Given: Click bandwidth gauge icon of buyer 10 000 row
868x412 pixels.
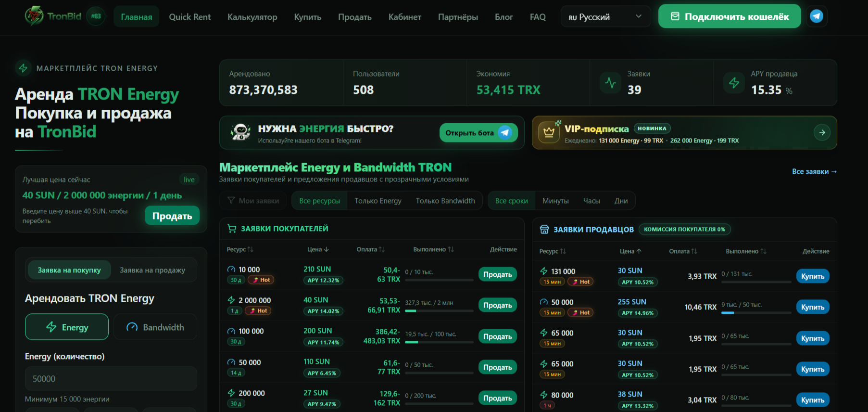Looking at the screenshot, I should [231, 270].
